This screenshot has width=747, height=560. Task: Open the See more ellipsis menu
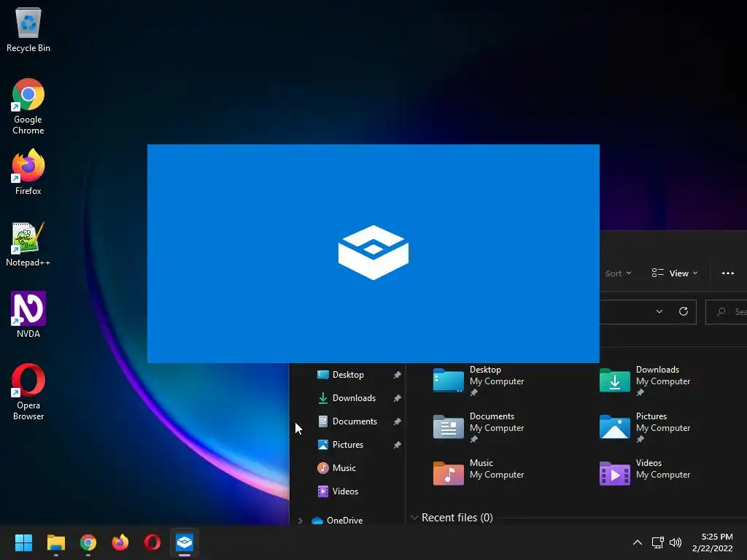tap(727, 273)
